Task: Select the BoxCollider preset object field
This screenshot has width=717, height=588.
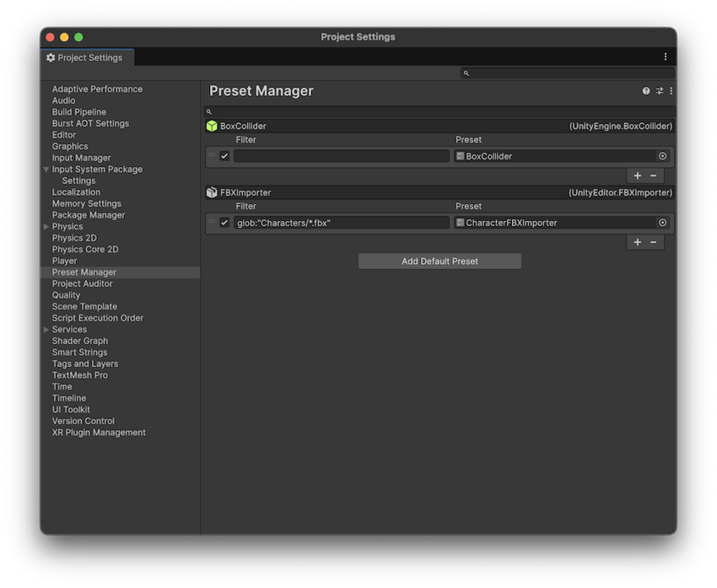Action: (562, 156)
